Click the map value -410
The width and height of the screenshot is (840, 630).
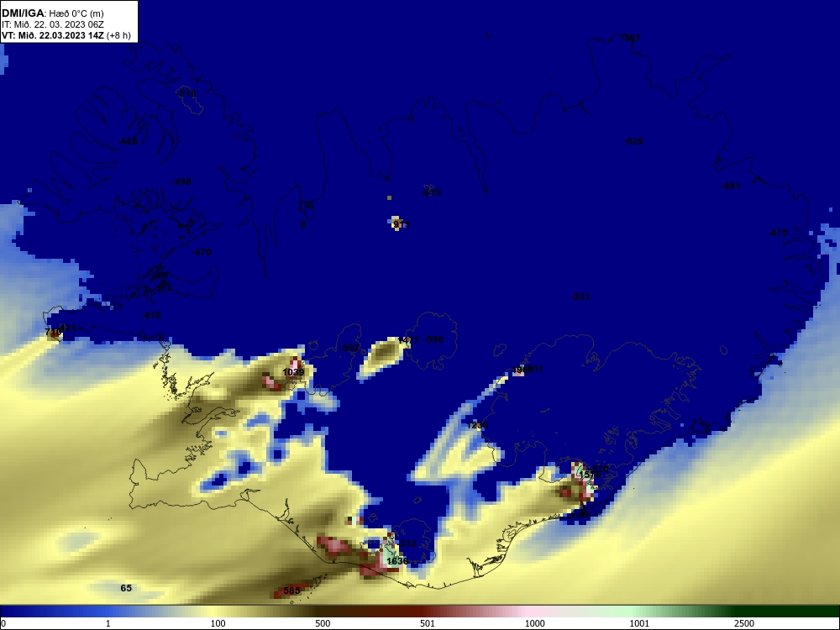[151, 315]
